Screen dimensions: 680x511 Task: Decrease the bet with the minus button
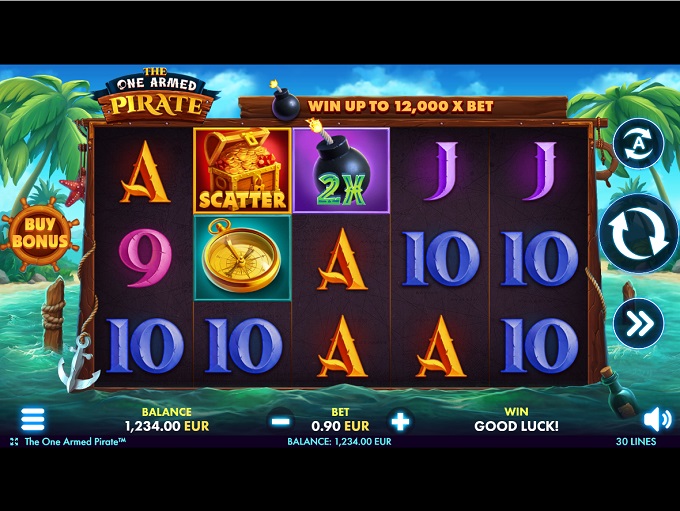[281, 421]
